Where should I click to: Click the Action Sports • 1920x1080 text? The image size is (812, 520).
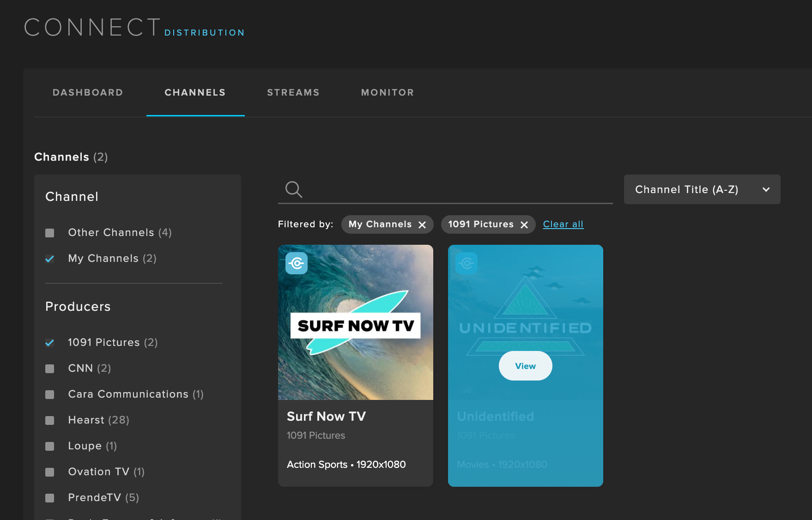pos(346,465)
